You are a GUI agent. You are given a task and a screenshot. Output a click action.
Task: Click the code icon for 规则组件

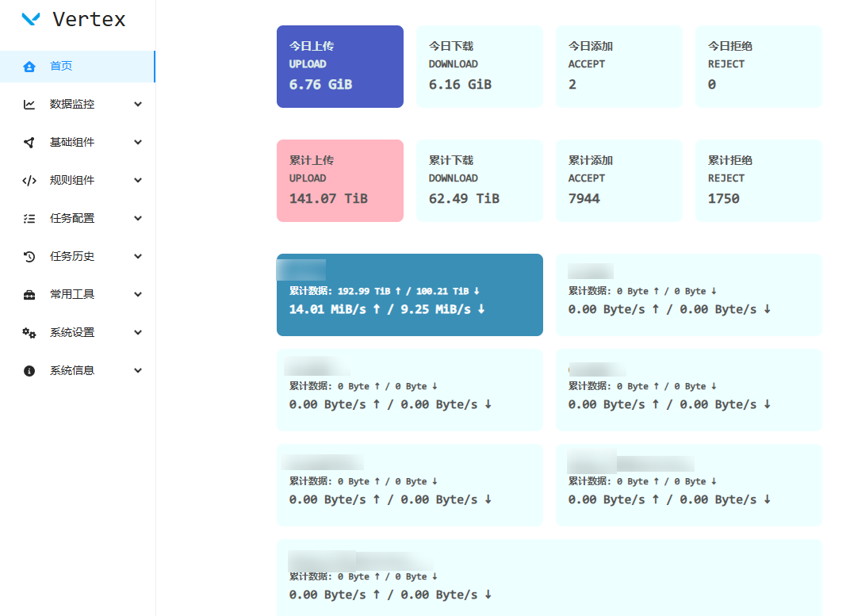point(29,181)
